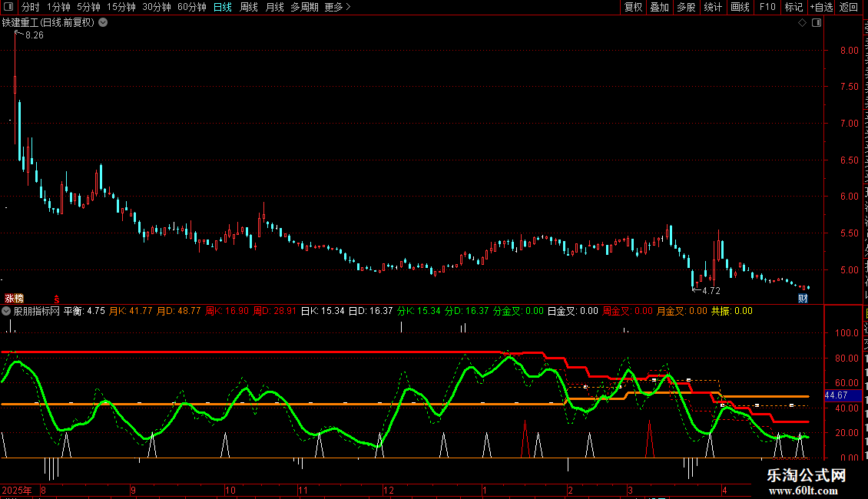Click month 8 on the time axis
868x499 pixels.
[x=43, y=491]
